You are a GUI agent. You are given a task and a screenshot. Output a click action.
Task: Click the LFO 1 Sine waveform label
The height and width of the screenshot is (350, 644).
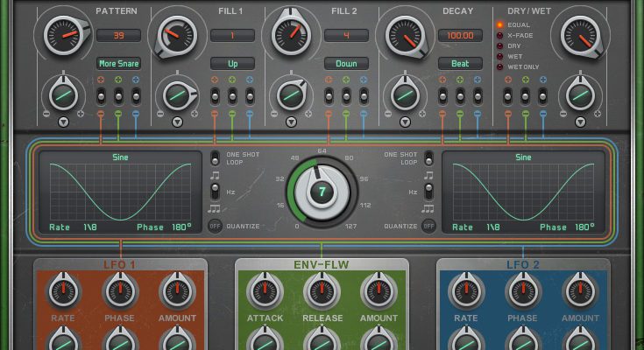(x=121, y=158)
